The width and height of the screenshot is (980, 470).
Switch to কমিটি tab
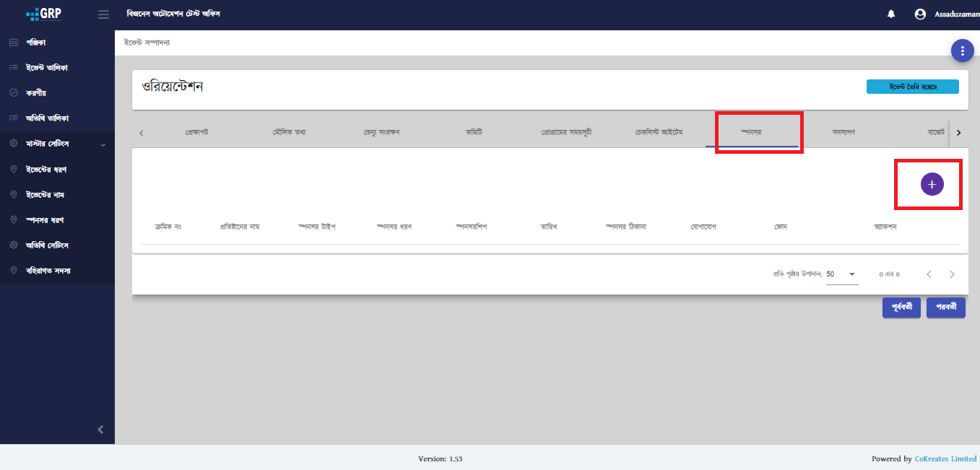474,133
